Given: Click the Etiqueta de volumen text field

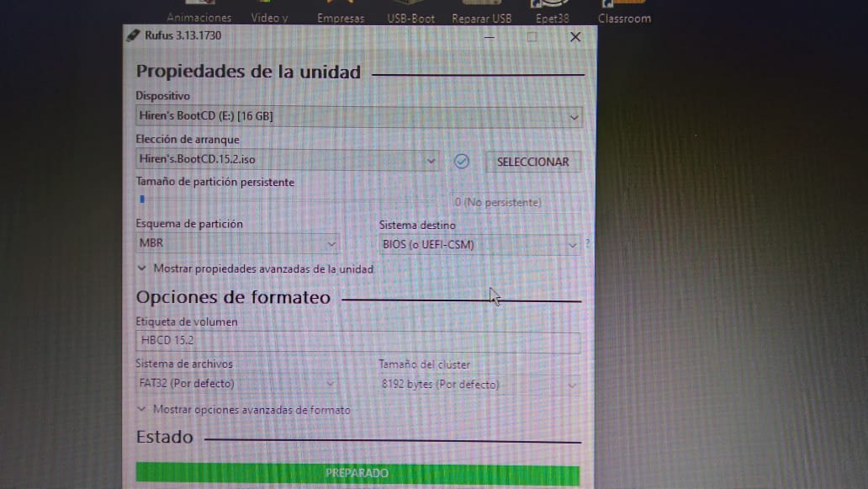Looking at the screenshot, I should point(358,341).
